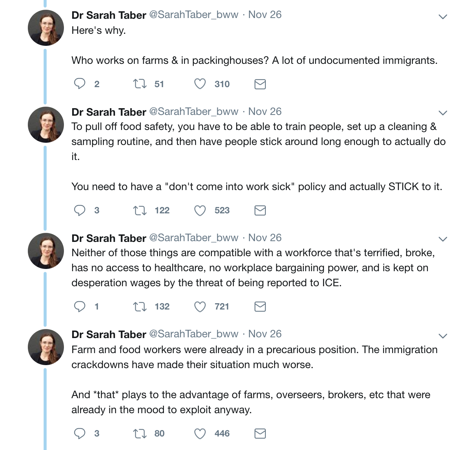Like the tweet with 310 likes
The height and width of the screenshot is (450, 476).
[x=200, y=83]
